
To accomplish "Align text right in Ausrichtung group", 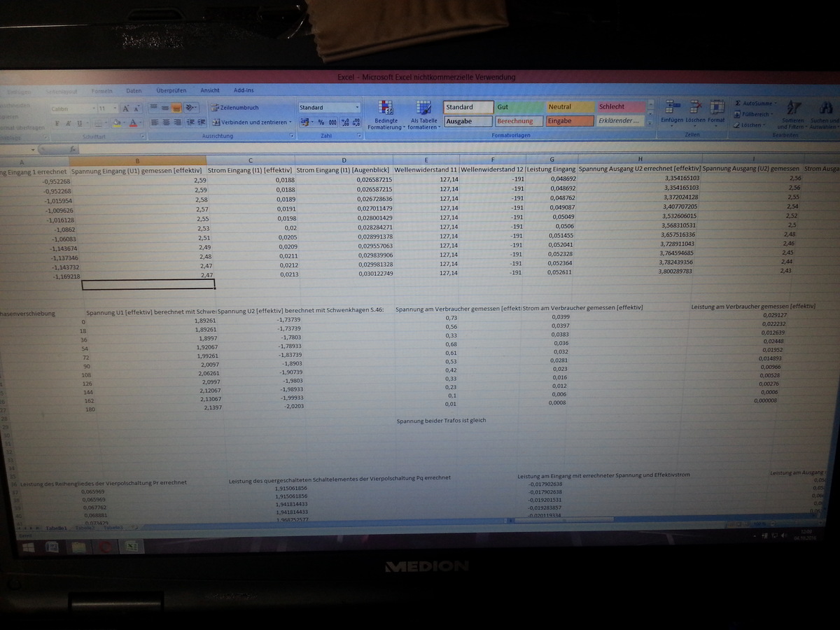I will [x=178, y=122].
